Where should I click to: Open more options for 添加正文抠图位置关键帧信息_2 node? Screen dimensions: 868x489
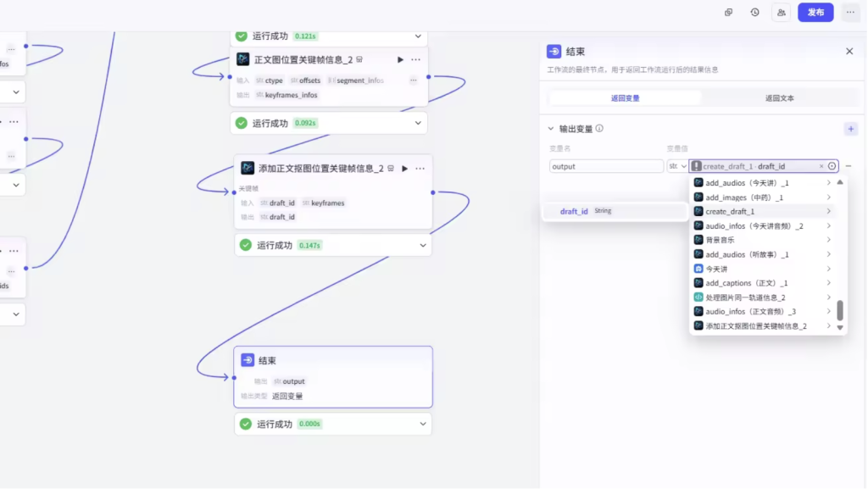pyautogui.click(x=420, y=169)
